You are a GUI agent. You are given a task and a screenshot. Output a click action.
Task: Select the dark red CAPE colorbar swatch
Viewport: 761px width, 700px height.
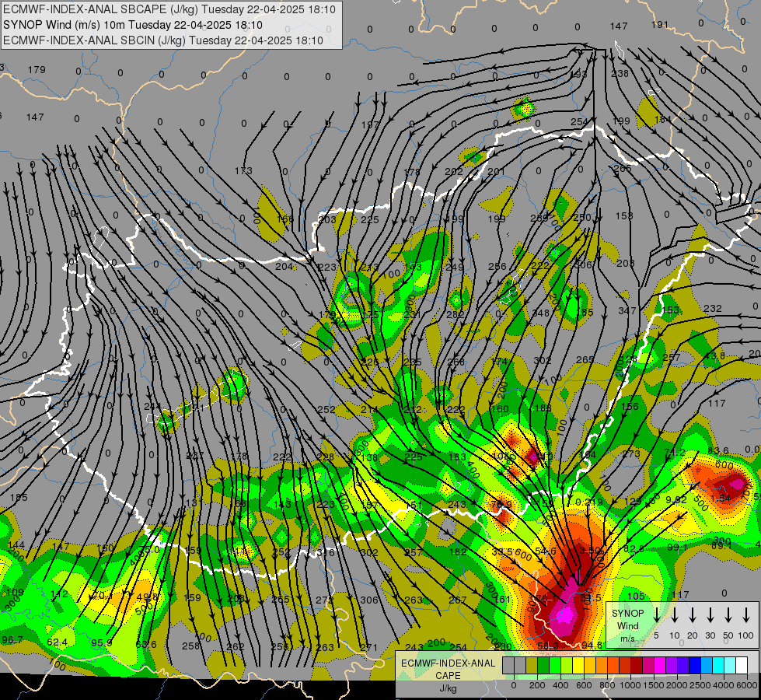637,666
